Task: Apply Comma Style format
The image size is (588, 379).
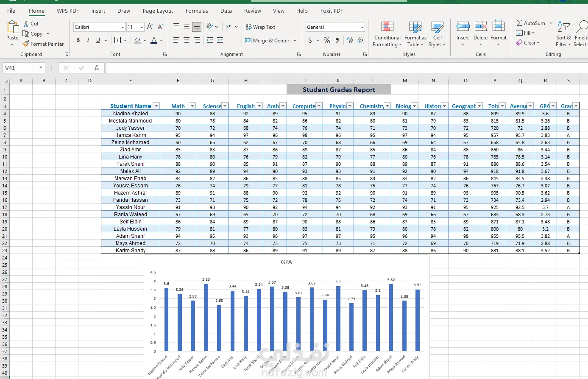Action: point(337,40)
